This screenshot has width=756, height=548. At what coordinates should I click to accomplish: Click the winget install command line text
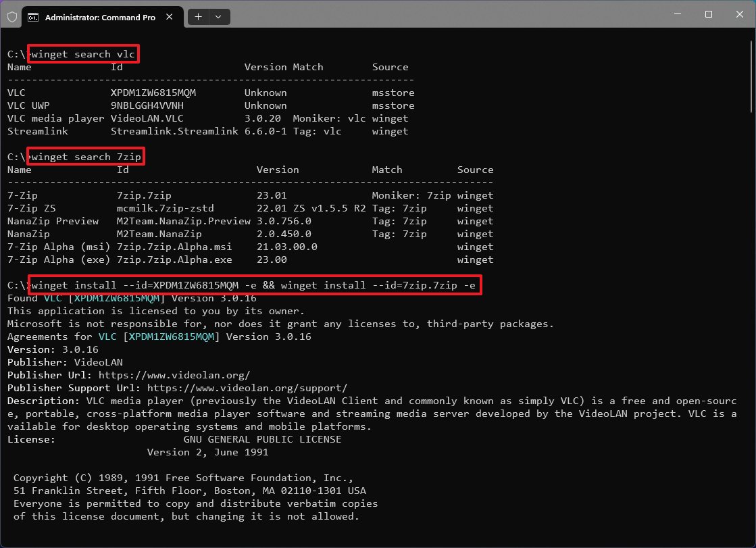[x=253, y=285]
